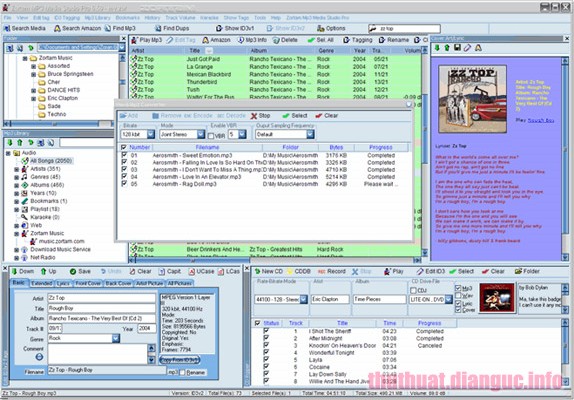Open the Genre Rock dropdown
574x400 pixels.
pyautogui.click(x=116, y=338)
